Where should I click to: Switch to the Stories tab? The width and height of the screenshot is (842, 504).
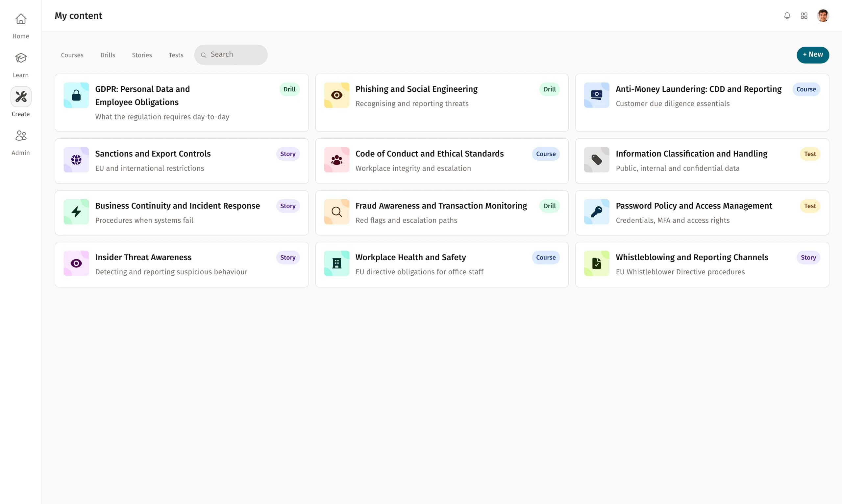(142, 55)
